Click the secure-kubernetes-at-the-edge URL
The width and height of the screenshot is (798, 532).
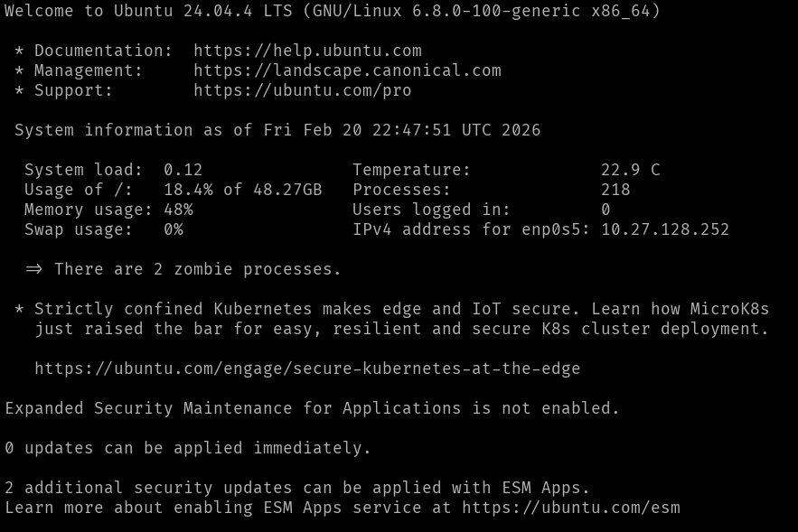307,369
